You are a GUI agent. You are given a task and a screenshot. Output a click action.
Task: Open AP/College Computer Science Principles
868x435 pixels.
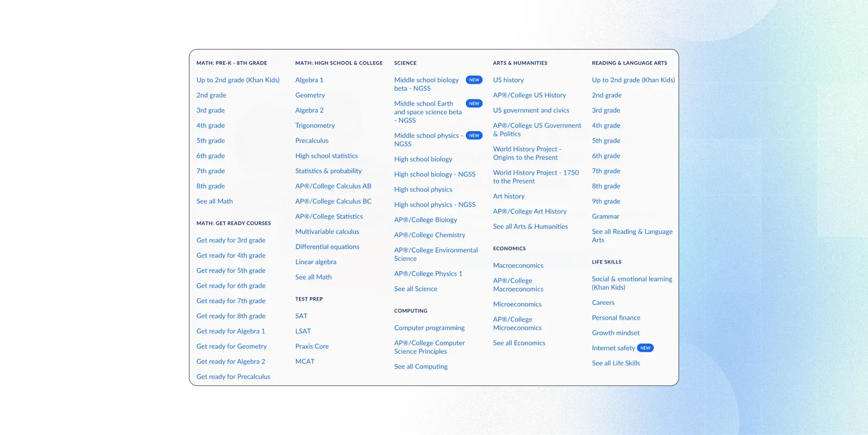click(429, 347)
